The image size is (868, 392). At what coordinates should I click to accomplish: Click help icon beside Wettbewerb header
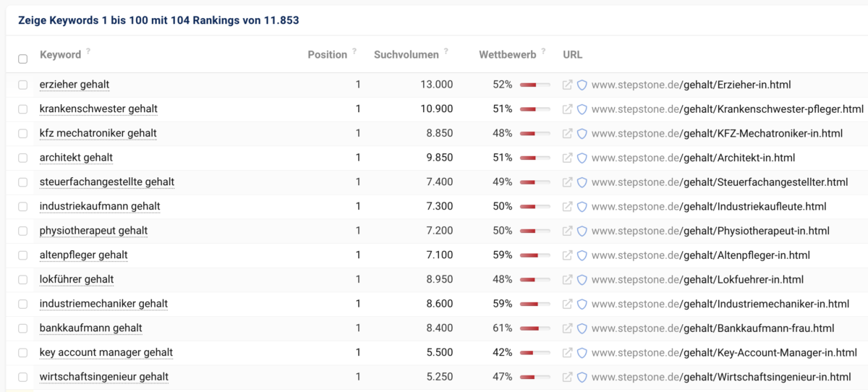543,52
